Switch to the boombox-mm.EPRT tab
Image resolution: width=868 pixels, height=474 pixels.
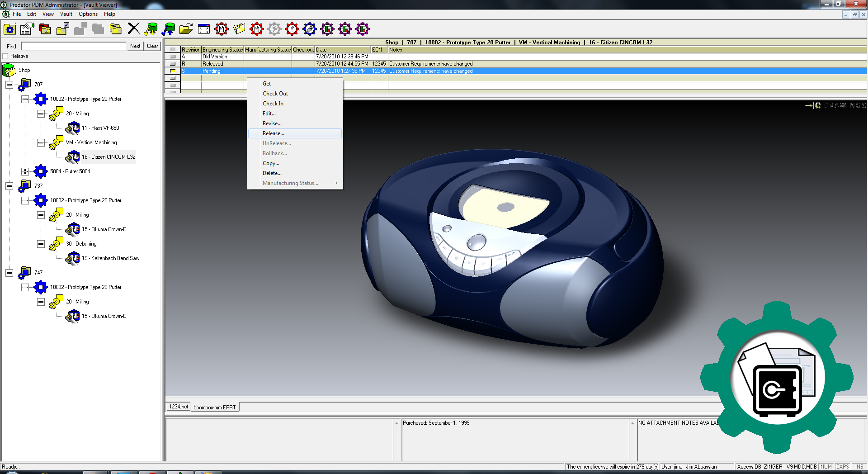[x=215, y=407]
